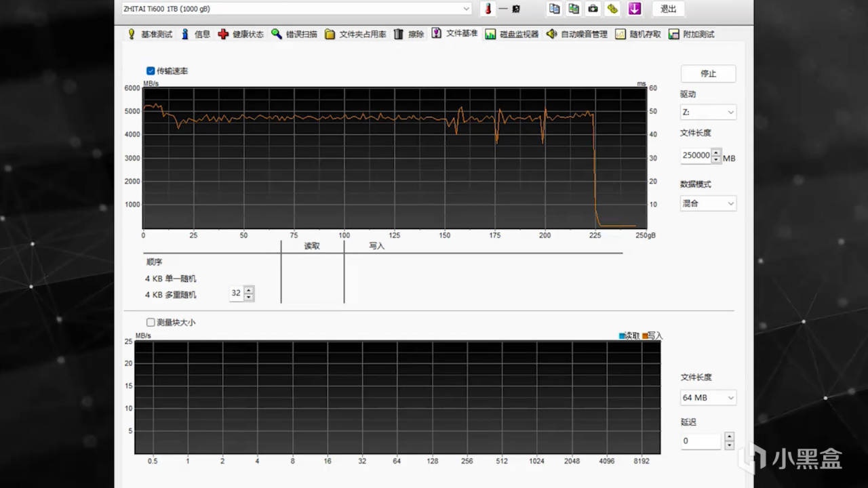The height and width of the screenshot is (488, 868).
Task: Click the orange 写入 chart legend entry
Action: point(652,335)
